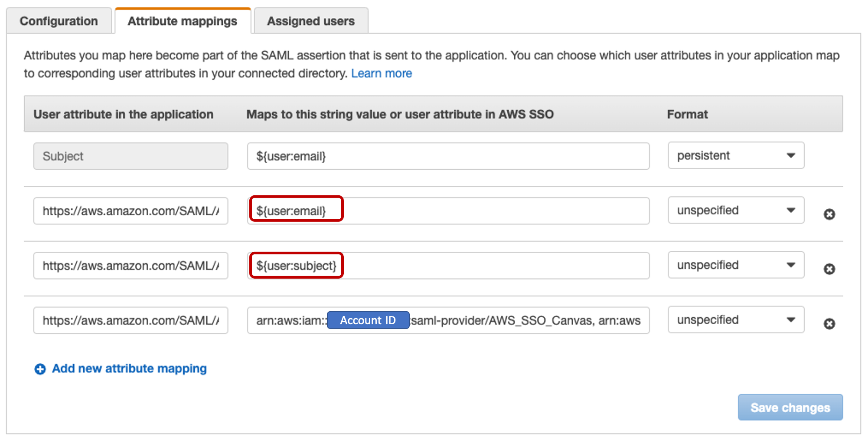Click the disabled Subject attribute field
The image size is (868, 441).
(x=130, y=156)
